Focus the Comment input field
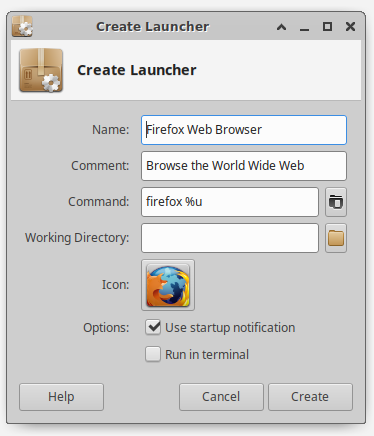The height and width of the screenshot is (436, 374). [x=244, y=166]
